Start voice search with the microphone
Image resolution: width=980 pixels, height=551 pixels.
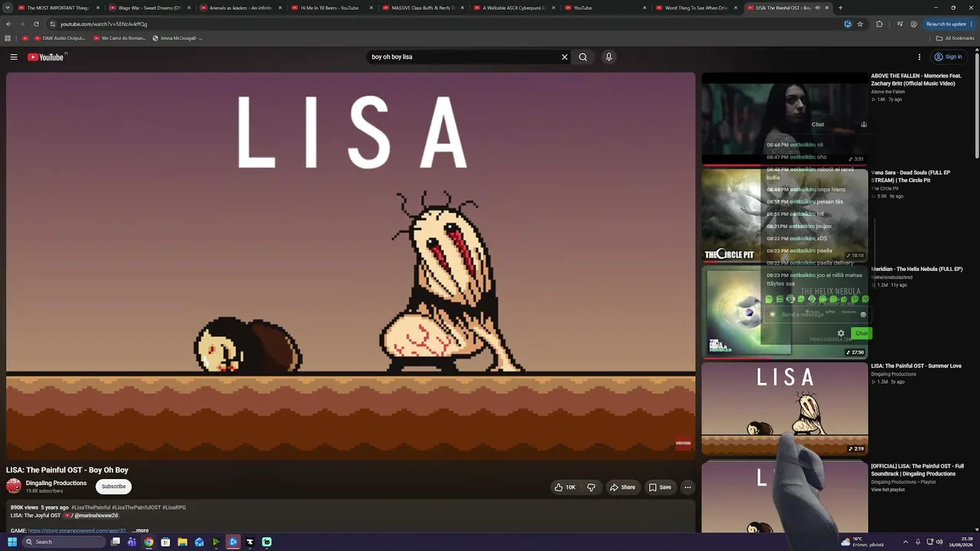609,57
